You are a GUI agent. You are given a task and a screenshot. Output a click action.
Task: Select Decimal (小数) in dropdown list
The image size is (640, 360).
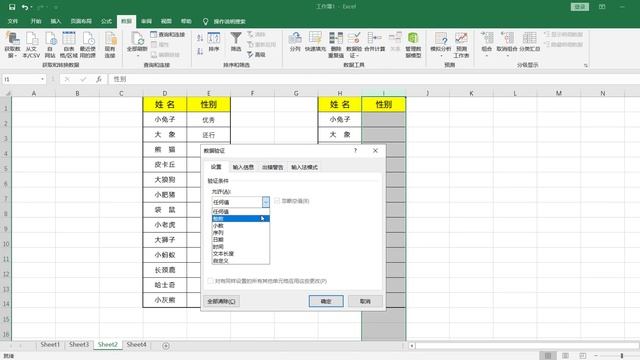pyautogui.click(x=240, y=226)
